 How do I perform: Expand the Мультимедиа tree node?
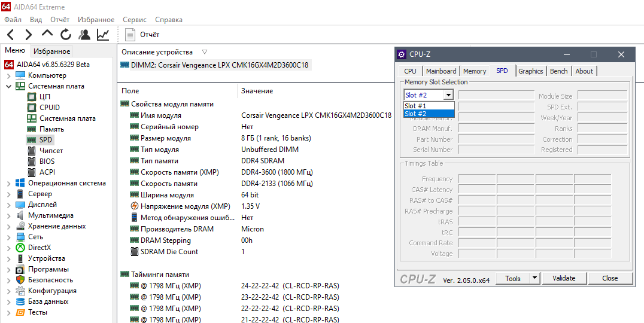(8, 215)
